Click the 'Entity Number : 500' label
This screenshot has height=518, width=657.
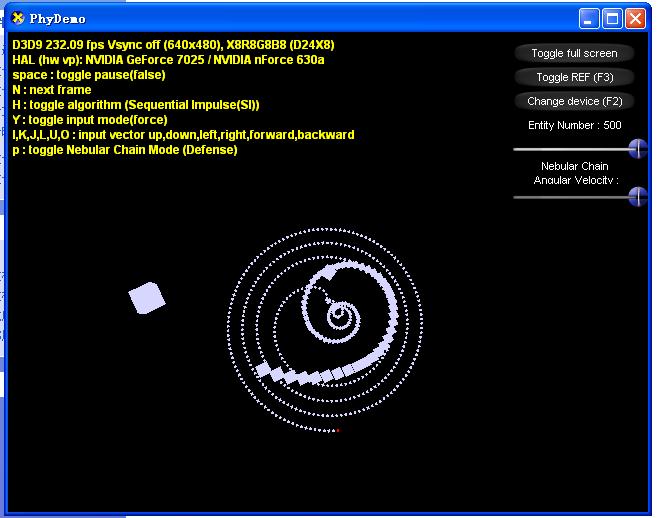click(x=574, y=125)
